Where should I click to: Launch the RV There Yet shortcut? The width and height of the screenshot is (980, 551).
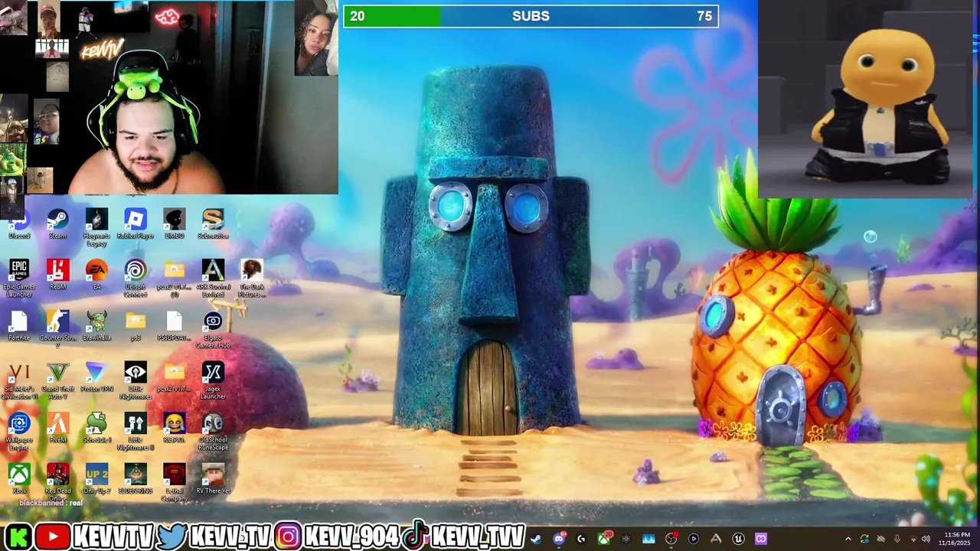213,479
